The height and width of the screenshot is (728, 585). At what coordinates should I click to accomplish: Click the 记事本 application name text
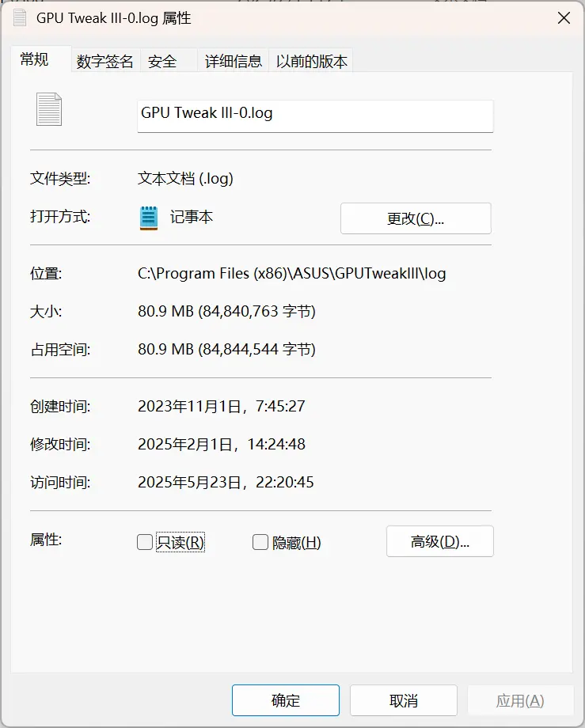point(192,217)
